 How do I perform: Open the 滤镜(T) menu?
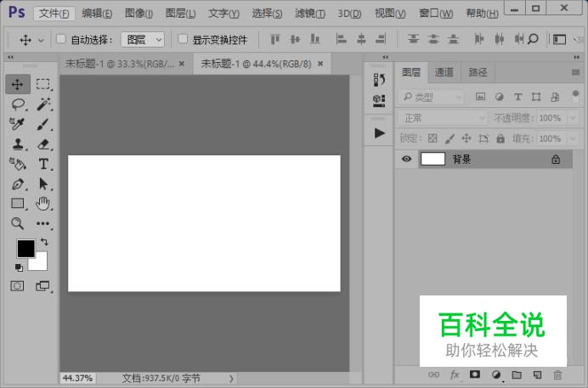coord(310,14)
